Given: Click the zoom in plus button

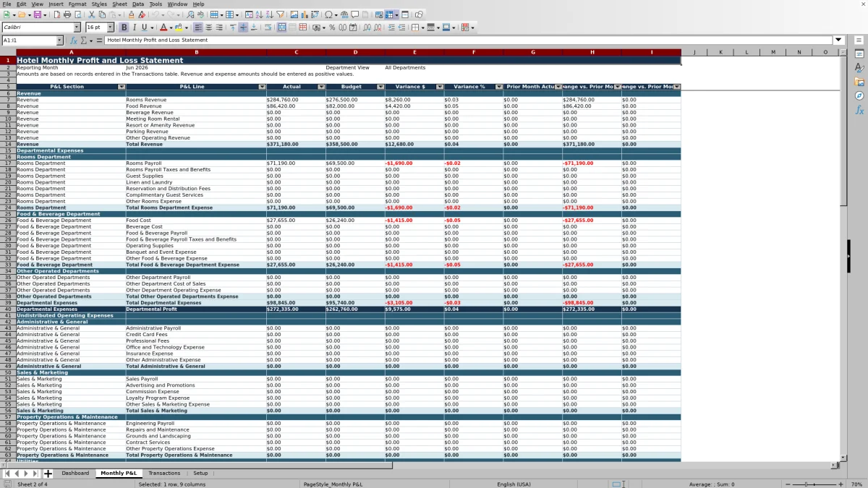Looking at the screenshot, I should (841, 484).
